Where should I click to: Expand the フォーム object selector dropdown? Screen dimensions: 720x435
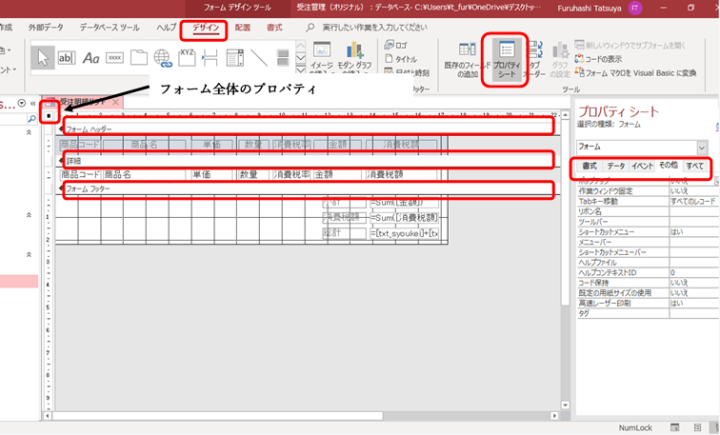point(702,146)
